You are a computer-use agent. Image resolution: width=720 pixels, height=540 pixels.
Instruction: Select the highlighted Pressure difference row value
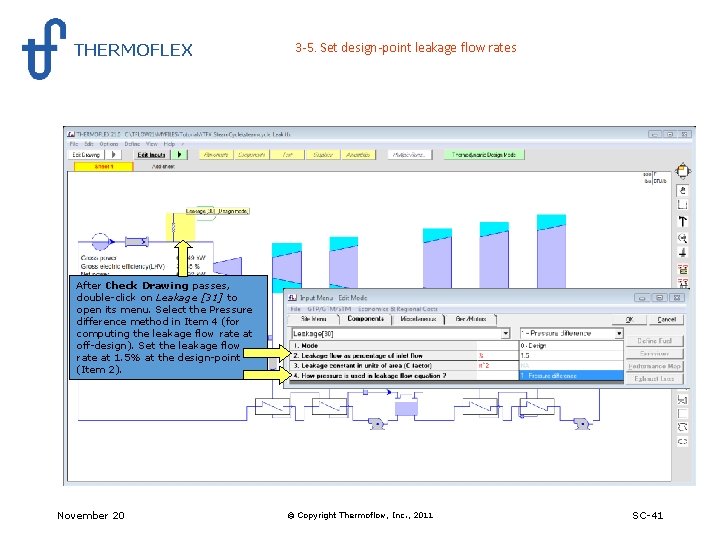tap(571, 376)
